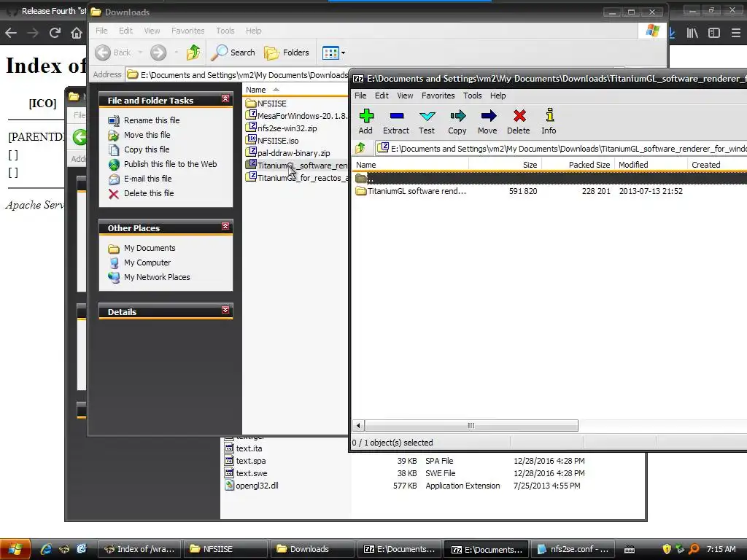Toggle Folders pane in Downloads explorer
Viewport: 747px width, 560px height.
287,52
